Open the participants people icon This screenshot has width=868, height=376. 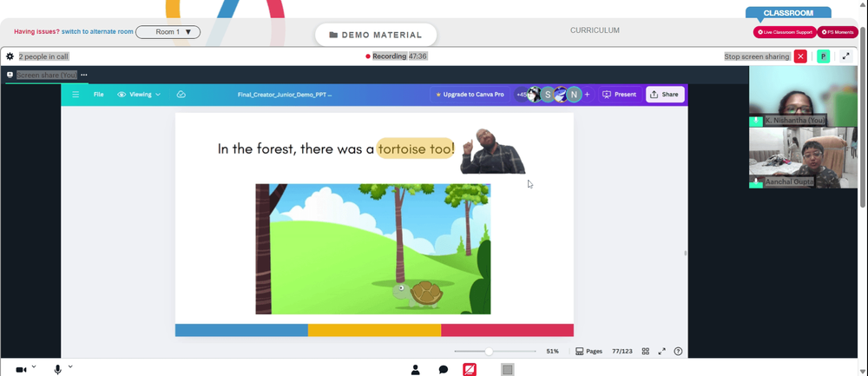click(415, 370)
